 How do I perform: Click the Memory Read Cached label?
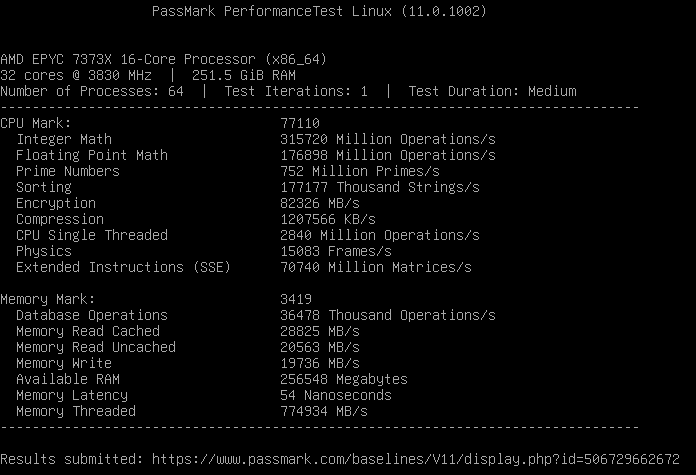88,331
